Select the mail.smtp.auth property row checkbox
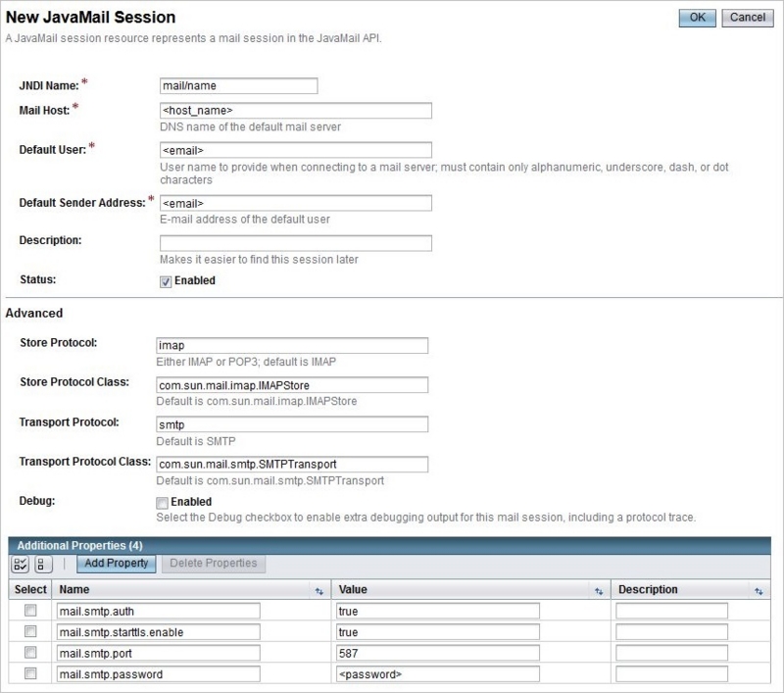 point(30,611)
